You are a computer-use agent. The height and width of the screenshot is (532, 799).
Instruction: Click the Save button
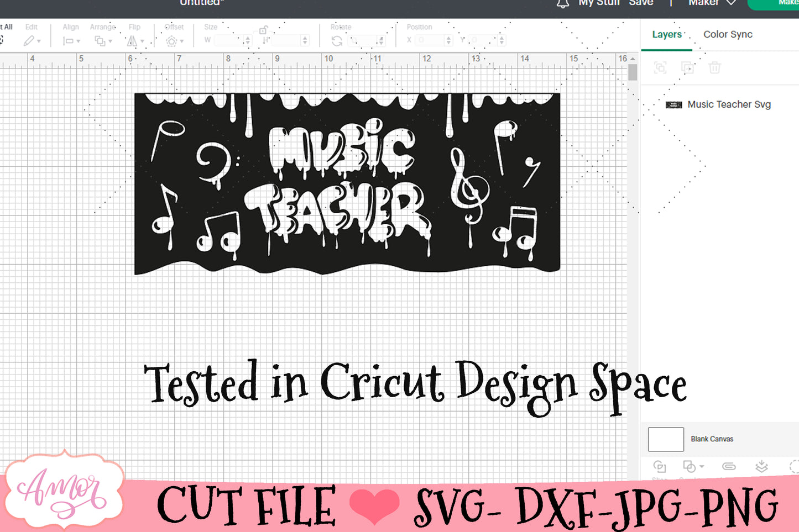tap(641, 3)
